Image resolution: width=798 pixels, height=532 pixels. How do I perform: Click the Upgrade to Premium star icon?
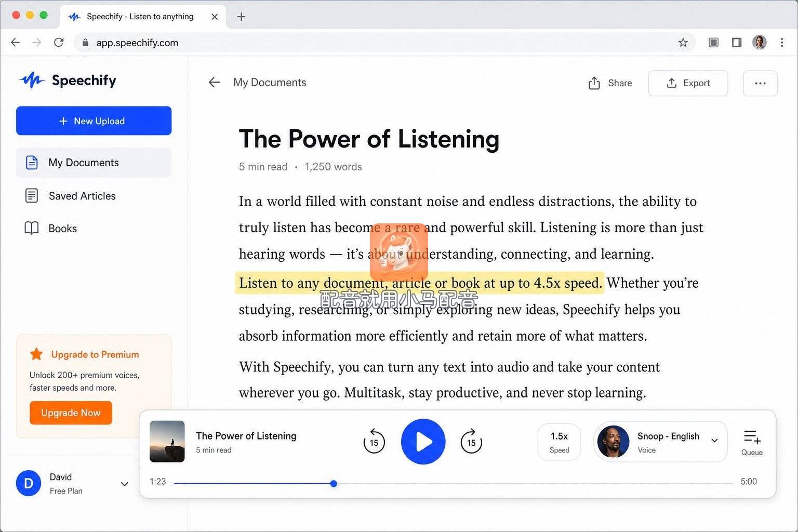point(36,354)
